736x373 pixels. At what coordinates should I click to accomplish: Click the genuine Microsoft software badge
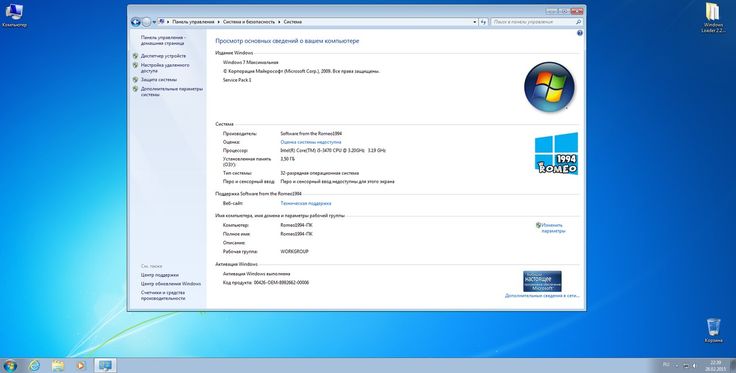point(542,281)
